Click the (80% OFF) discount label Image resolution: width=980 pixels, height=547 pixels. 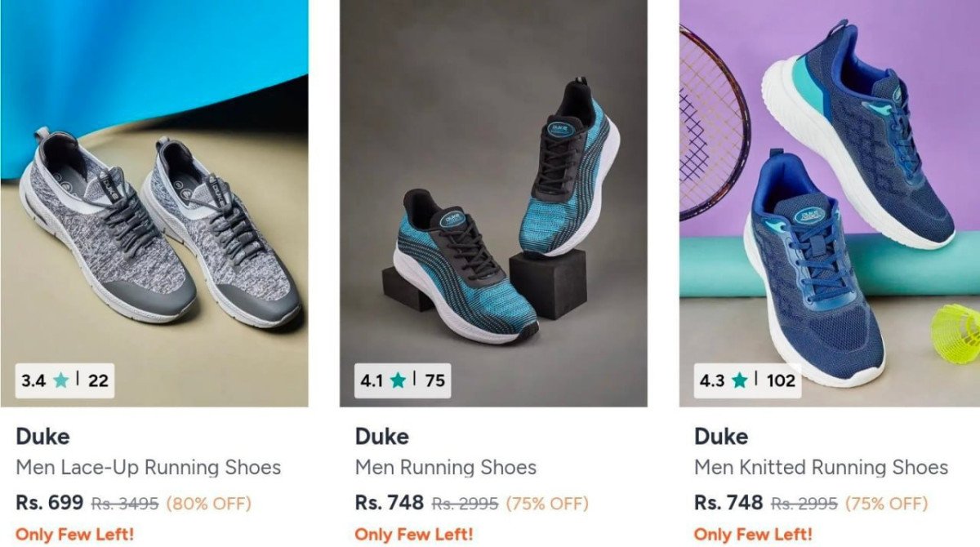(208, 503)
